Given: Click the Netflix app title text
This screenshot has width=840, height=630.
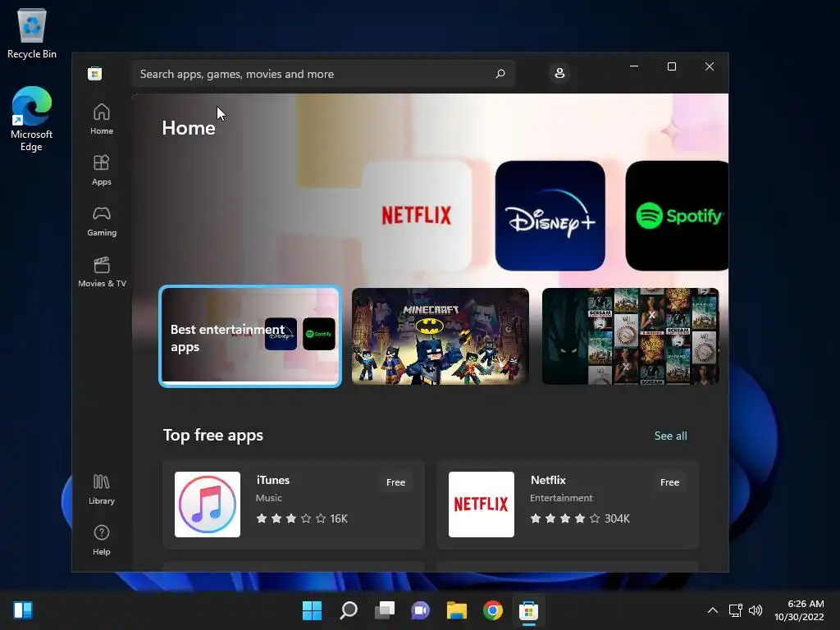Looking at the screenshot, I should coord(548,480).
